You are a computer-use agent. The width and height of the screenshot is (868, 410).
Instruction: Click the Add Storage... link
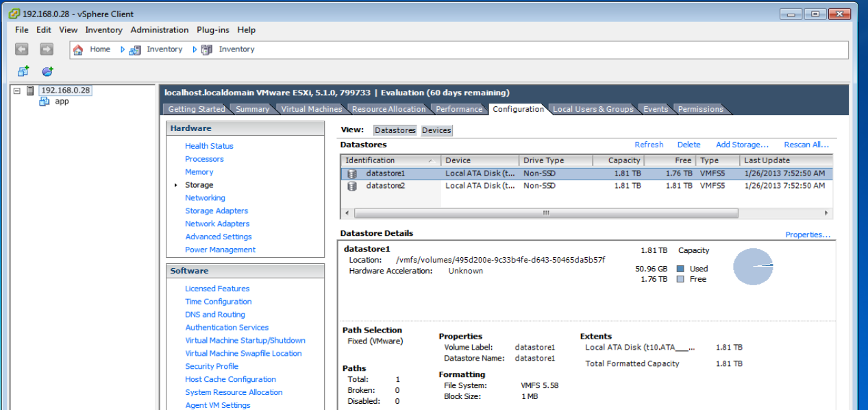coord(742,145)
